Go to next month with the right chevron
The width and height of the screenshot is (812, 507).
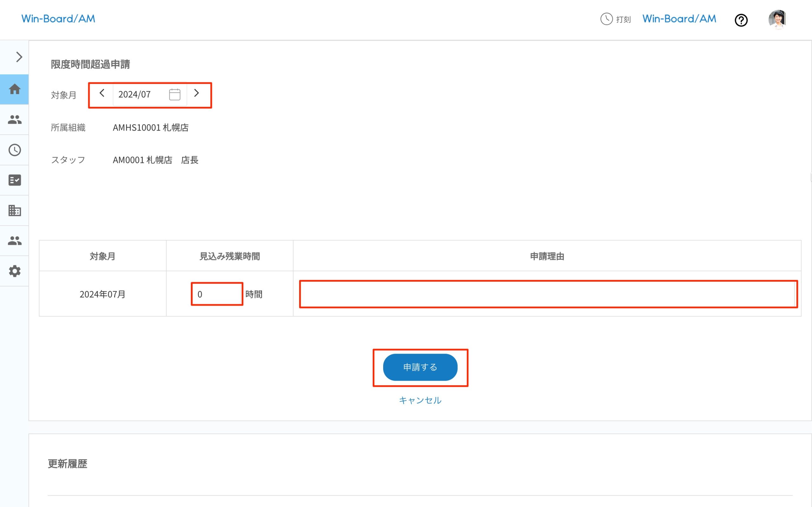(x=197, y=94)
